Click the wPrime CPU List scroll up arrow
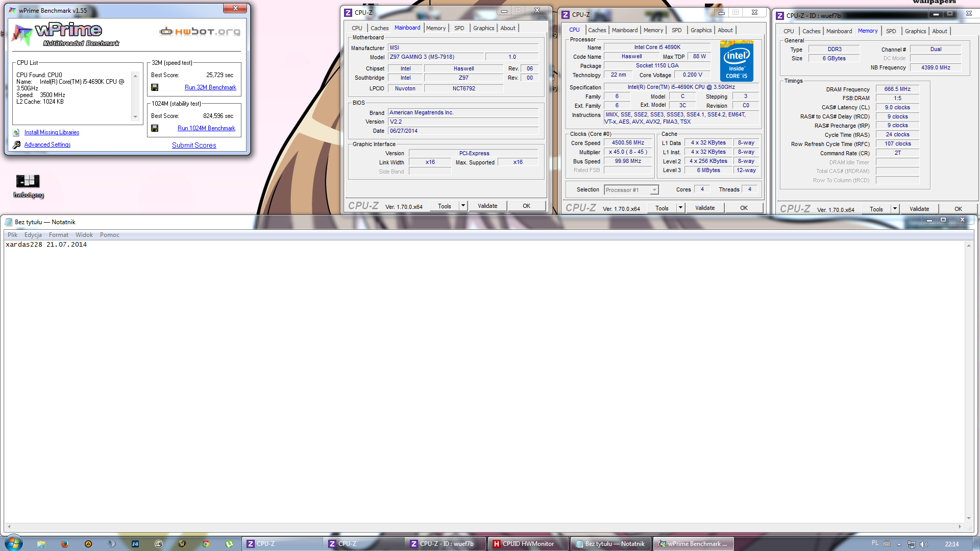Viewport: 980px width, 551px height. (x=135, y=76)
